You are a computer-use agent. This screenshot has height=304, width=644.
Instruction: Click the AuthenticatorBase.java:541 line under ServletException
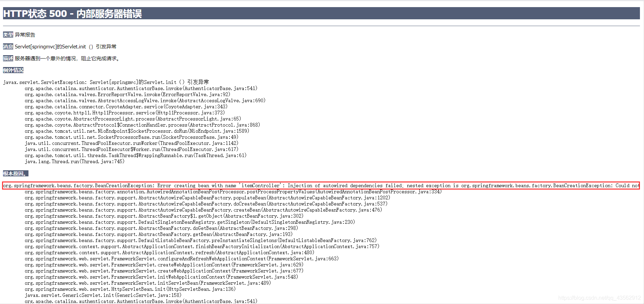click(x=141, y=88)
